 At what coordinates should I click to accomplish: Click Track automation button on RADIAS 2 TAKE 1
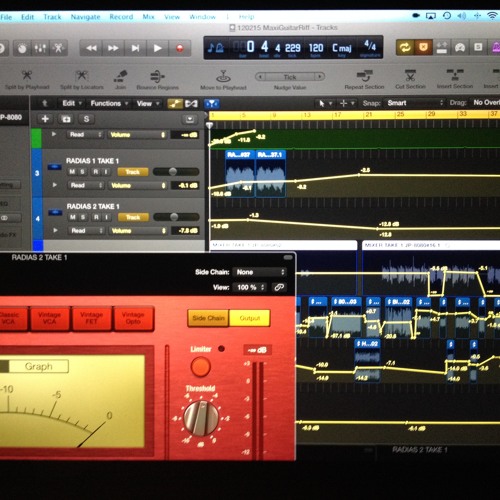pyautogui.click(x=133, y=217)
